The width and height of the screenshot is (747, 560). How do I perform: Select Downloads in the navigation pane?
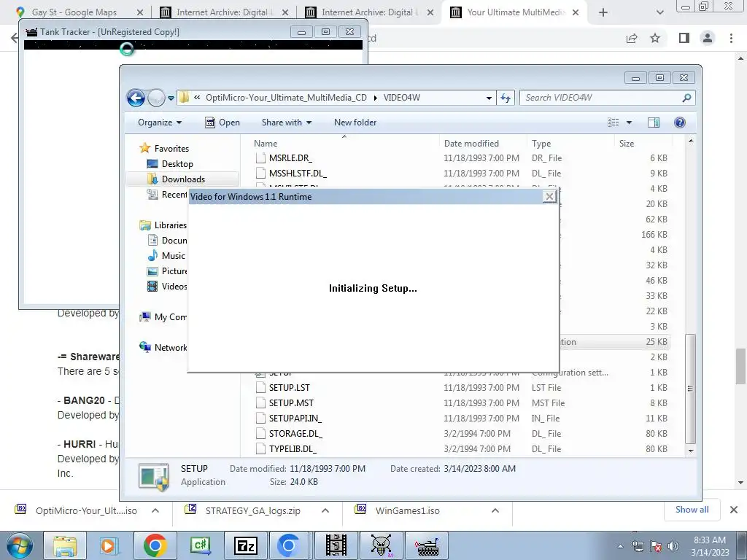(x=183, y=179)
